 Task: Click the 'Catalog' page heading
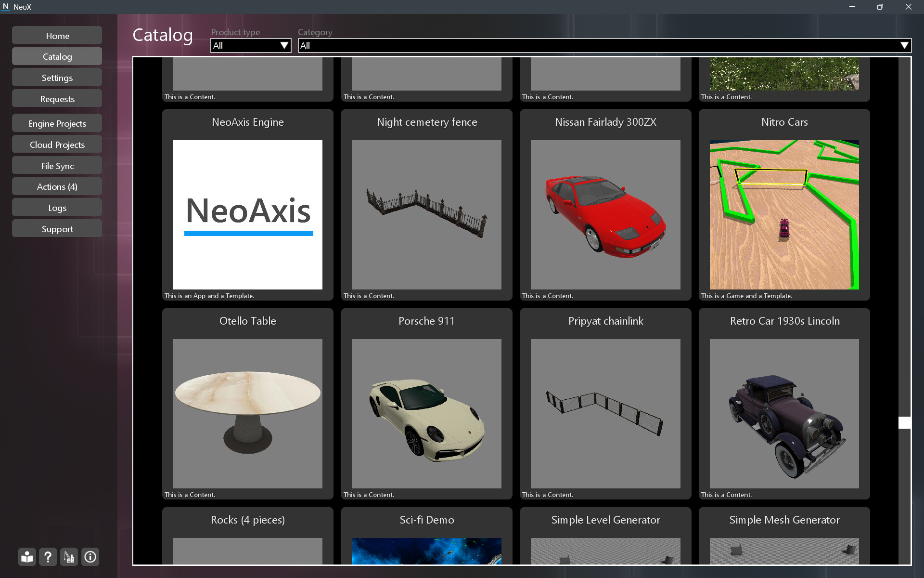[163, 35]
